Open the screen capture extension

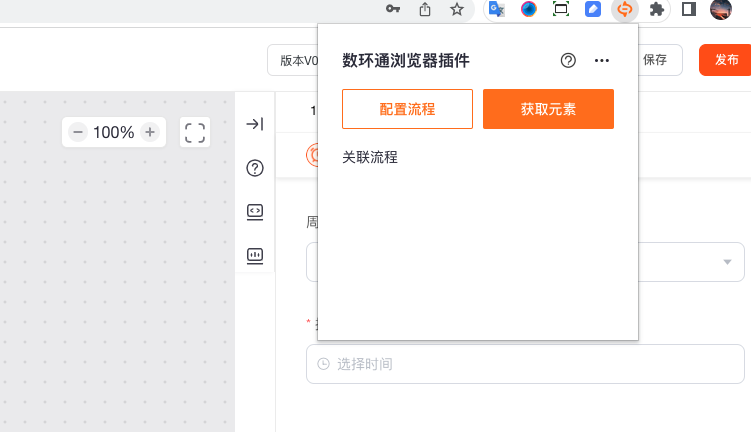(561, 9)
